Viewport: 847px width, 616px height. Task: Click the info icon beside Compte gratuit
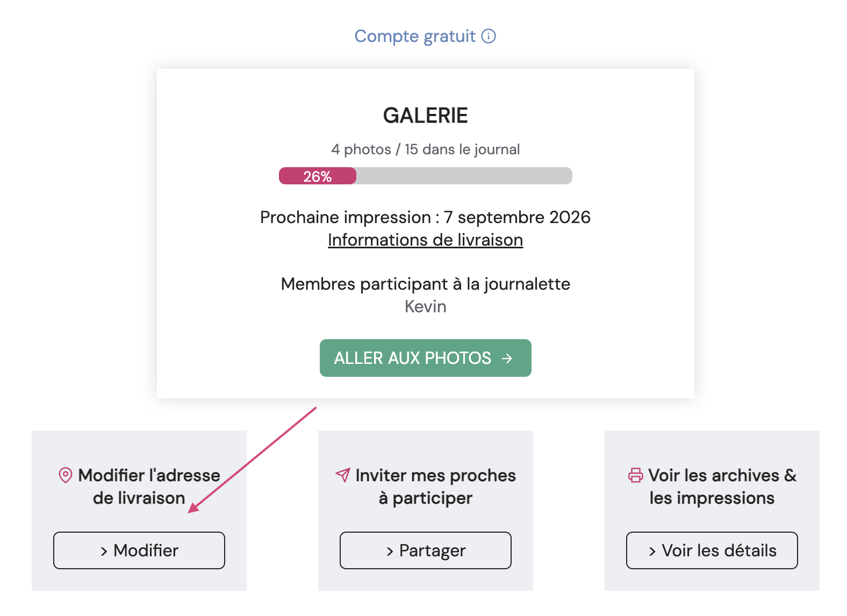pyautogui.click(x=489, y=36)
